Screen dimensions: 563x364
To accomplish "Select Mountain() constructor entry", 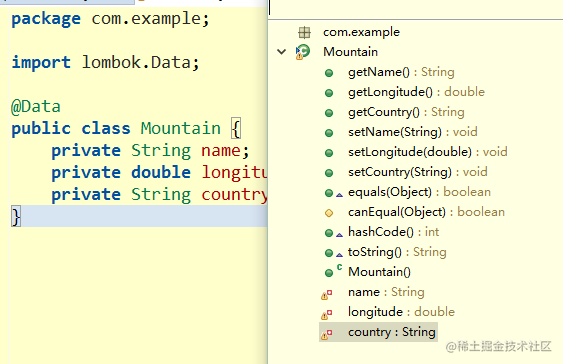I will pyautogui.click(x=379, y=272).
